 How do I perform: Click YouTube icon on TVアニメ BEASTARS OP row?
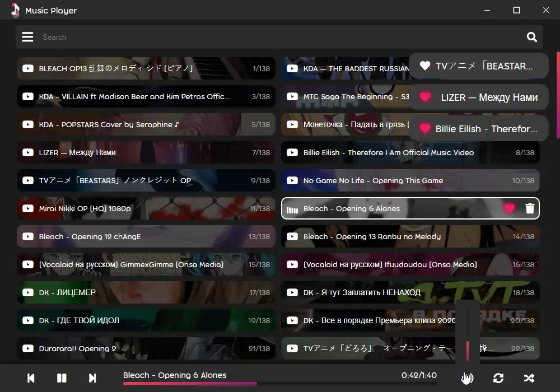[x=28, y=180]
